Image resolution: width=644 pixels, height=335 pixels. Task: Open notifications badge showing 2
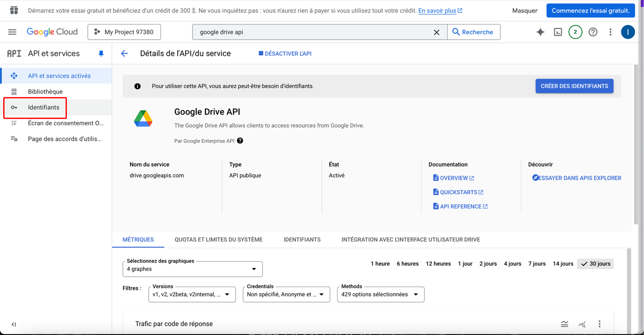(x=575, y=32)
